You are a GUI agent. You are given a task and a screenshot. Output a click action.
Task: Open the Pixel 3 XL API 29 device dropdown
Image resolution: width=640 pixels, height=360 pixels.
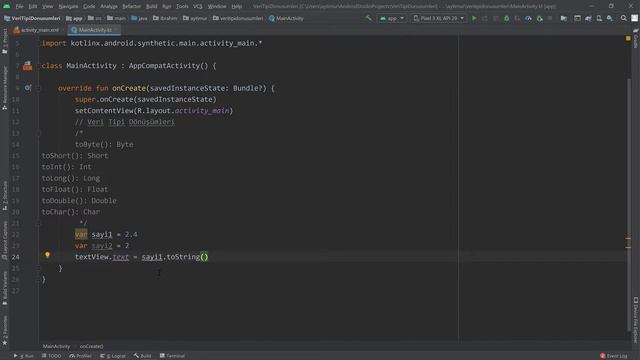click(439, 18)
